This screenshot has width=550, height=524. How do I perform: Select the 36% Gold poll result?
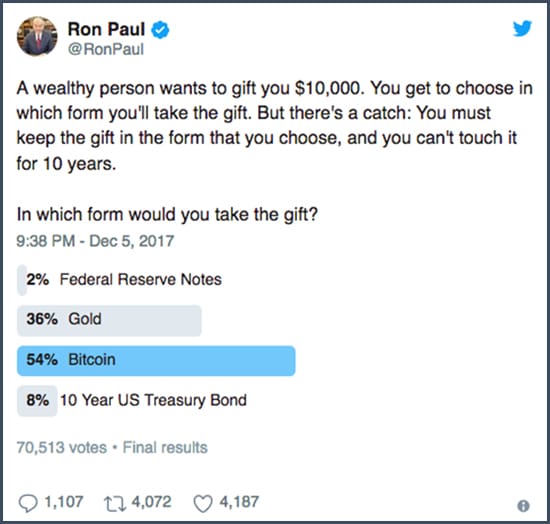(x=109, y=320)
